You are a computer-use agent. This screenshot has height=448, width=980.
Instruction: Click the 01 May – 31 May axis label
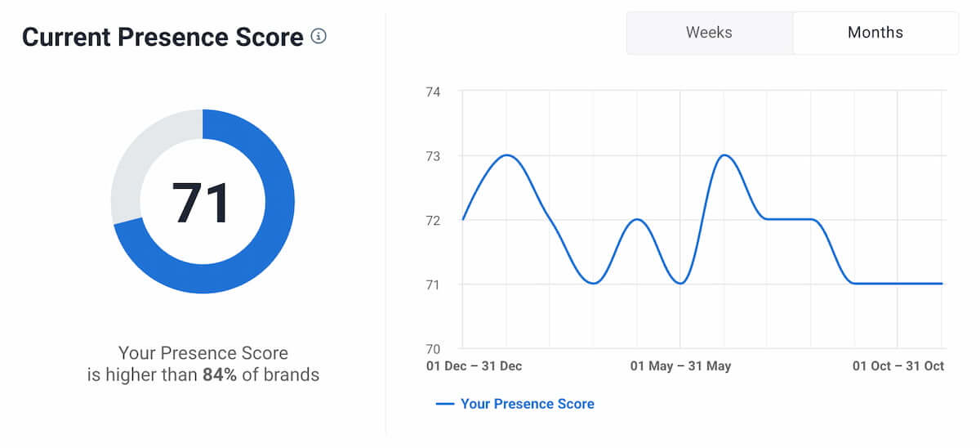pos(680,366)
